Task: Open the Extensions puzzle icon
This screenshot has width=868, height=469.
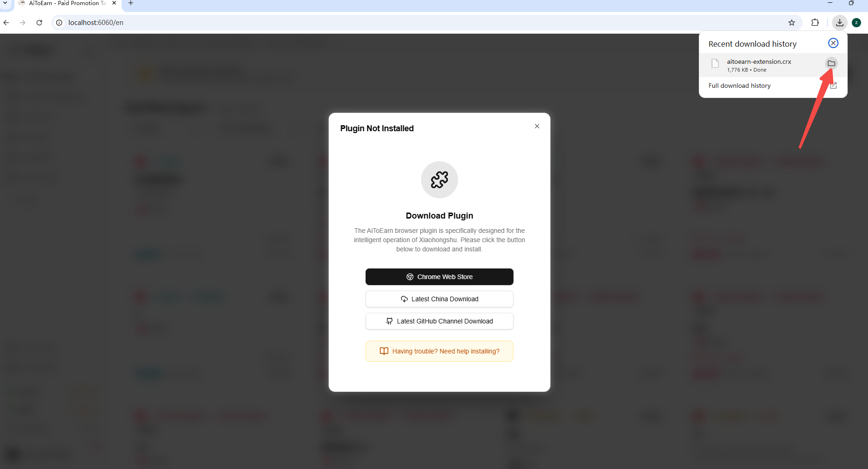Action: point(815,22)
